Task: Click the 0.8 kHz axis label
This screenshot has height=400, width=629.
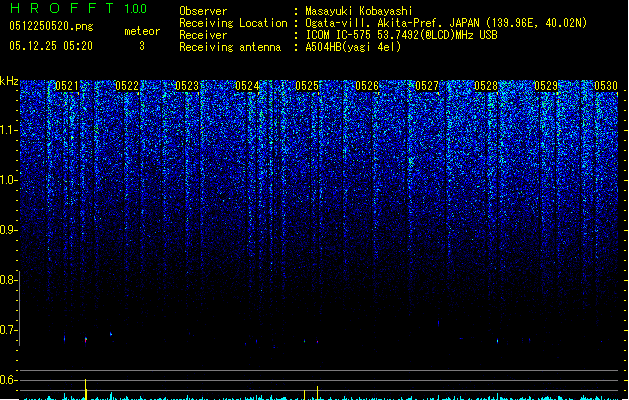Action: tap(8, 280)
